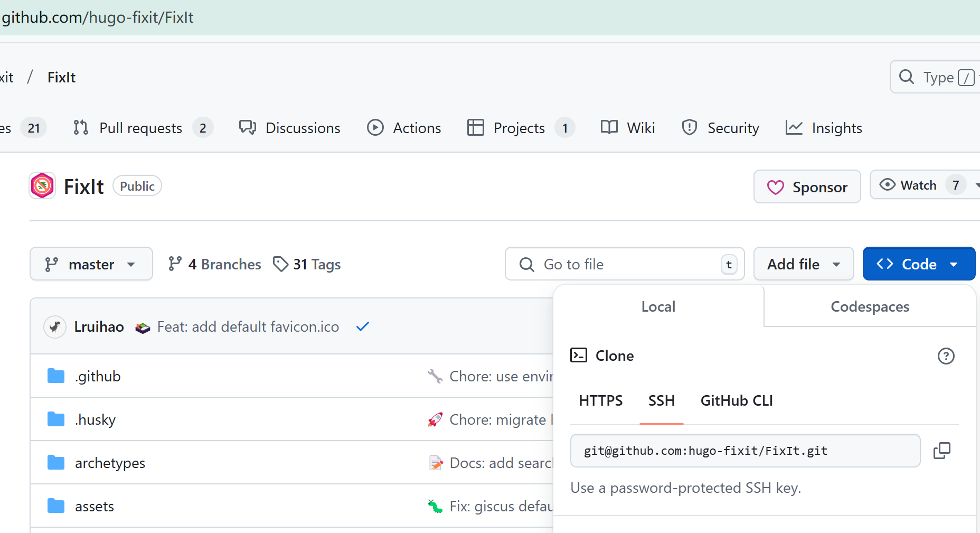Click the terminal icon next to Clone
Screen dimensions: 980x533
click(579, 355)
